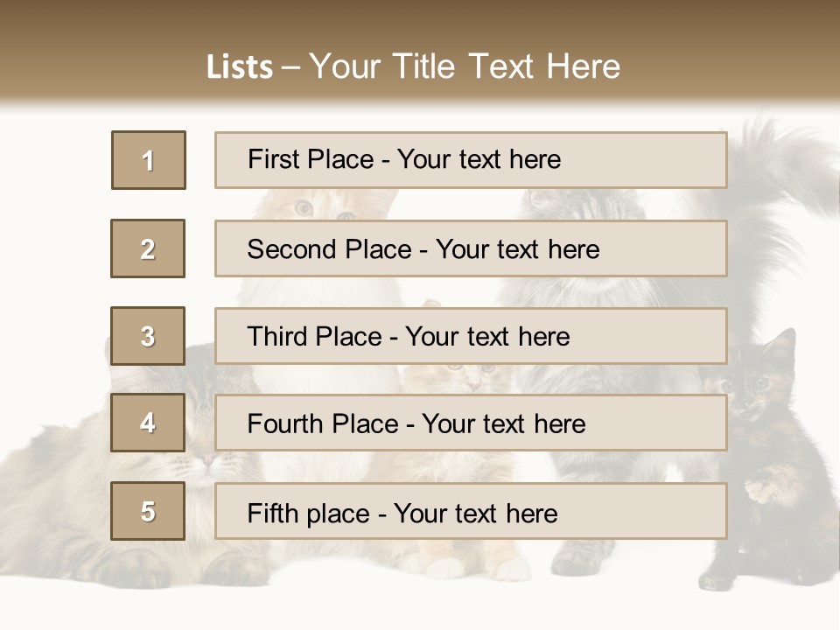Select the Second Place text box
The image size is (840, 630).
(x=471, y=248)
